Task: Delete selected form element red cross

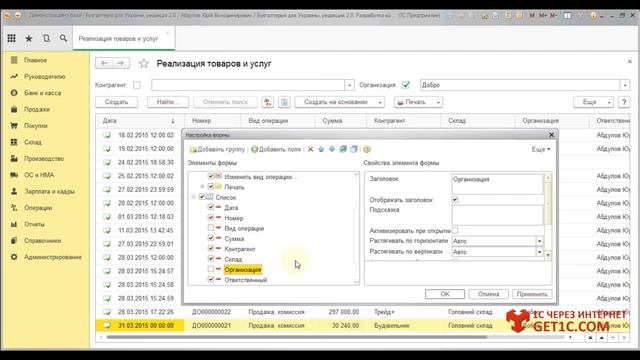Action: 310,149
